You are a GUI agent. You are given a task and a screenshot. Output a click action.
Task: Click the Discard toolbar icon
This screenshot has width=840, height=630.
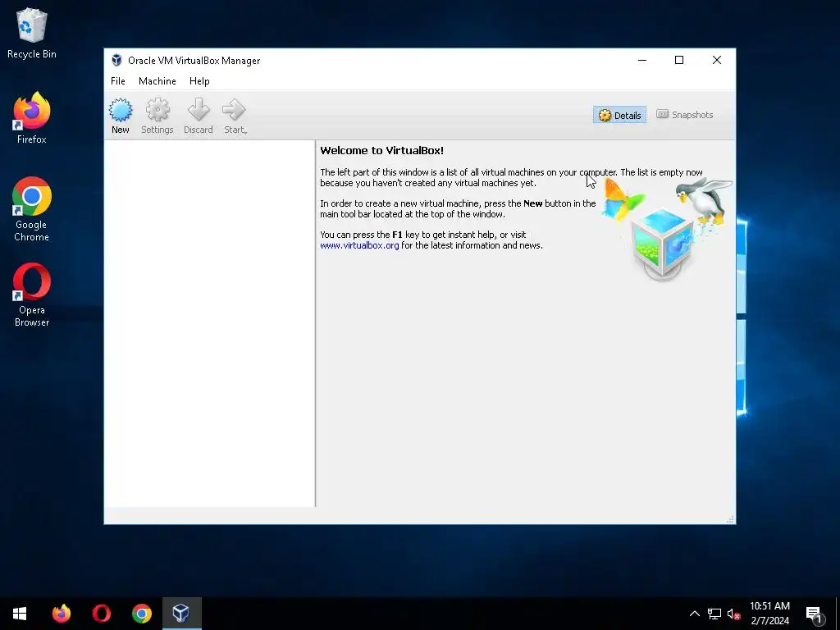pos(199,116)
